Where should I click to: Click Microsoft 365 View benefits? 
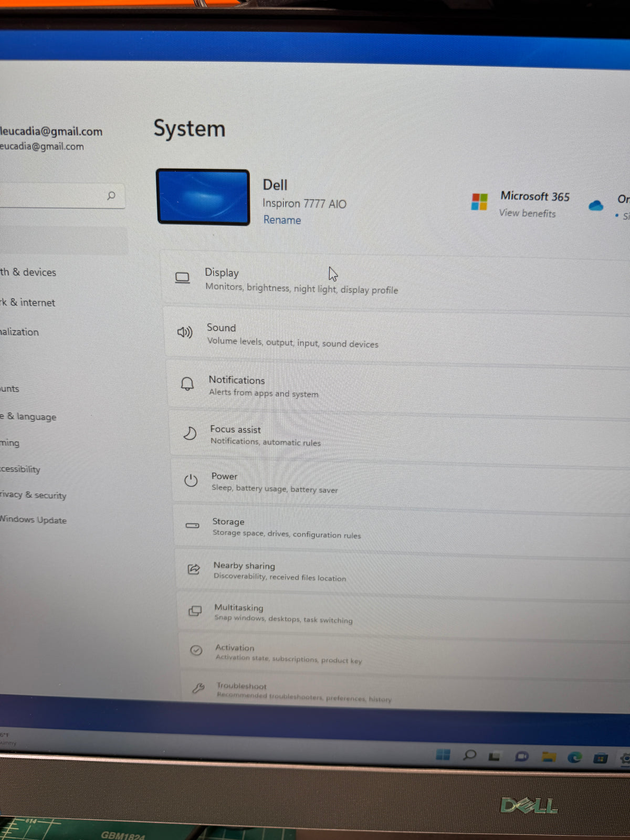527,213
